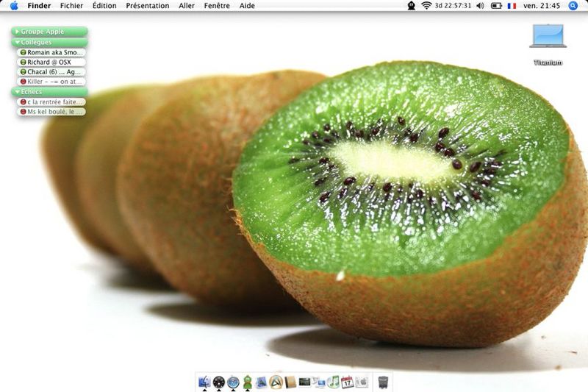Select contact Romain aka Smo…
This screenshot has width=588, height=392.
pos(51,52)
